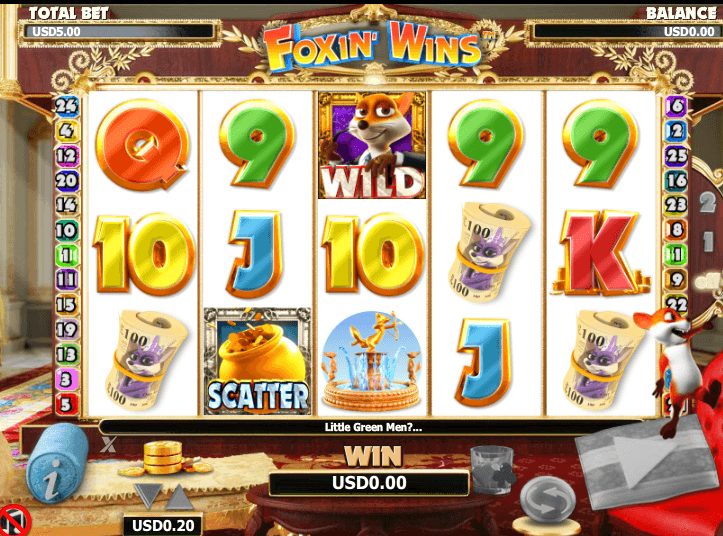Select payline 25 marker on right

676,156
